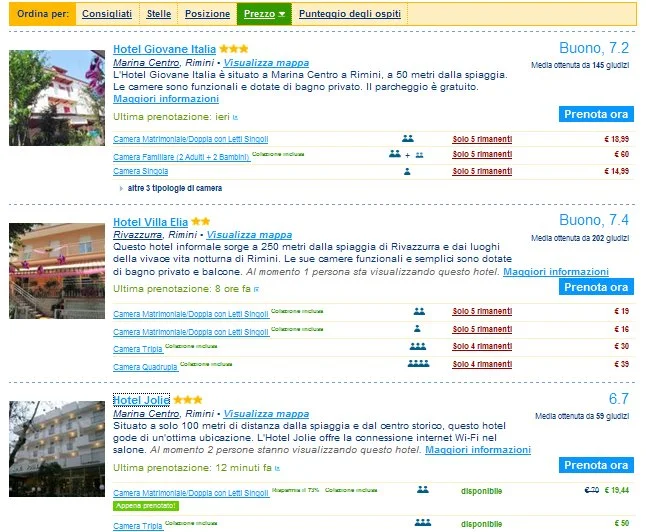Viewport: 646px width, 532px height.
Task: Open Giovane Italia Camera Matrimoniale/Doppia room
Action: point(191,139)
